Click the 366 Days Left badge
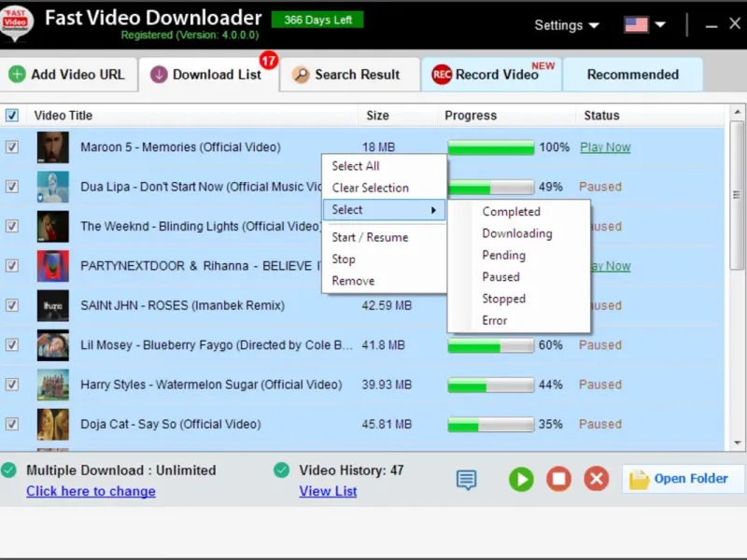The image size is (747, 560). [317, 20]
